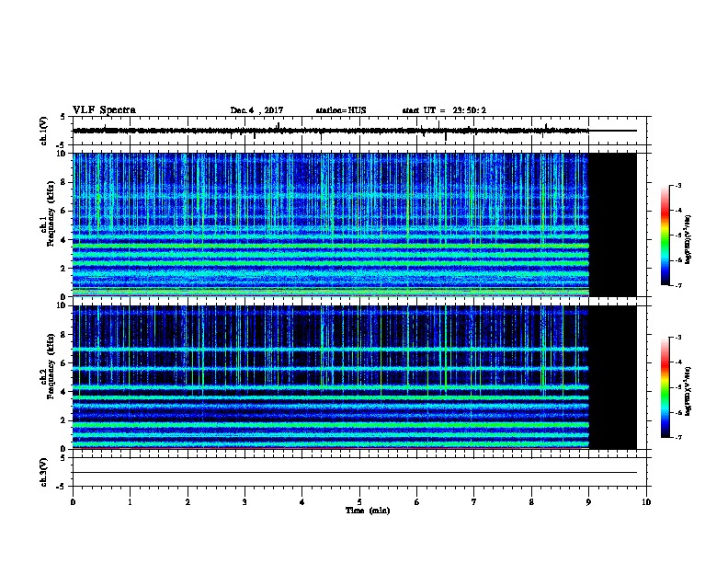Click the black data gap in ch.1 spectrogram
The height and width of the screenshot is (563, 728).
pyautogui.click(x=613, y=224)
